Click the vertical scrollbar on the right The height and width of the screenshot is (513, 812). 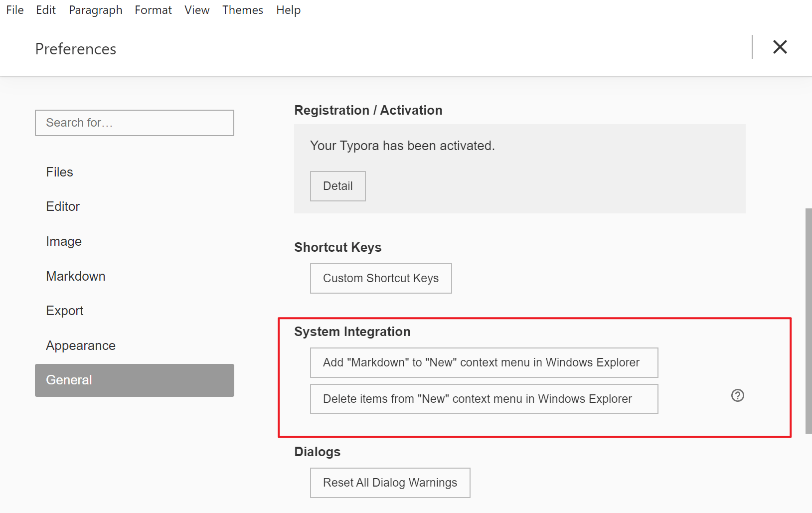[808, 319]
